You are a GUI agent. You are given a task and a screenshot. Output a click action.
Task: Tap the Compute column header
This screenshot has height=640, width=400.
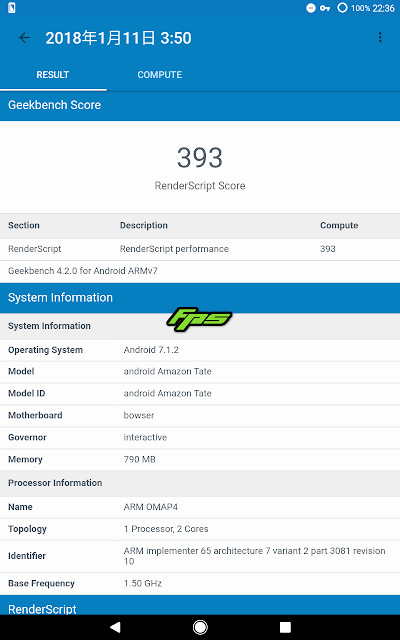tap(339, 225)
